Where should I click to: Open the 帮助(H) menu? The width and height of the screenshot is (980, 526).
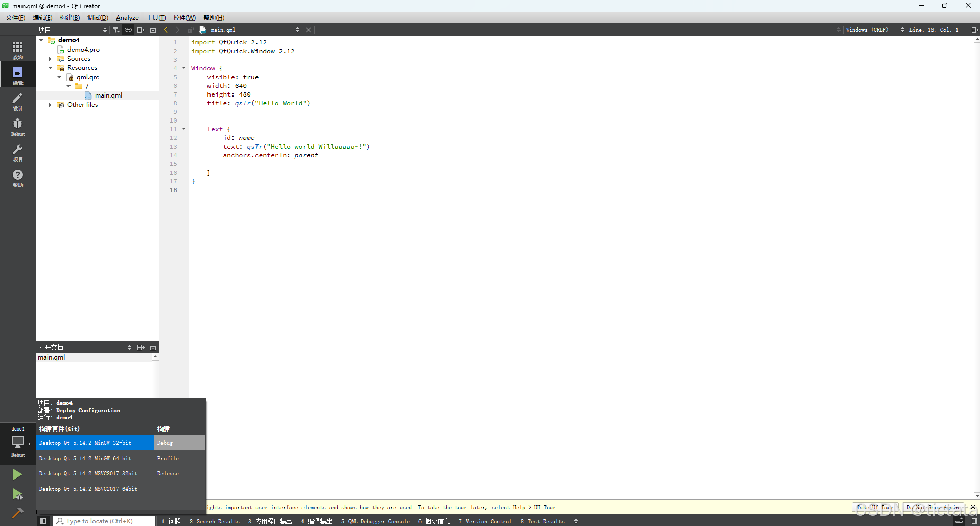pyautogui.click(x=214, y=18)
